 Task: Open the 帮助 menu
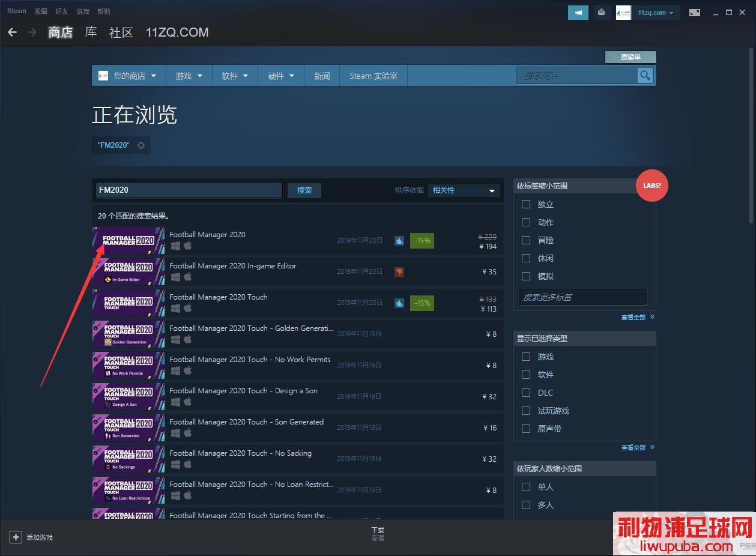click(104, 11)
